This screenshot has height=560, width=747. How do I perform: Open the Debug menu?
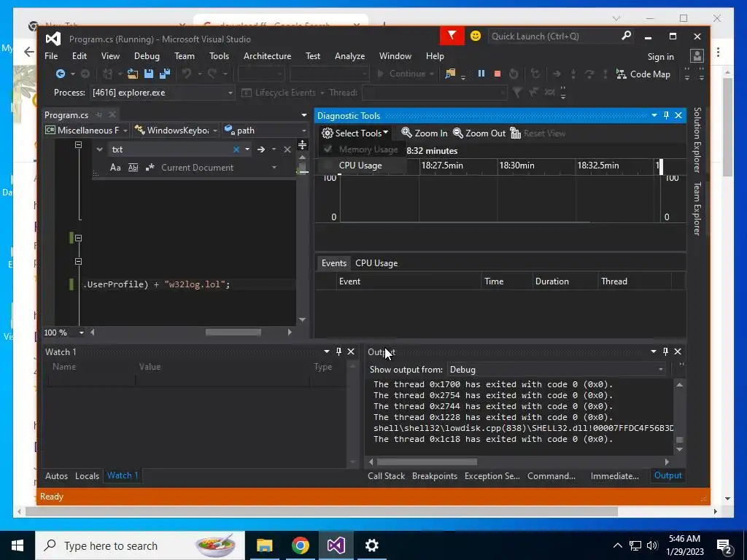[x=147, y=56]
